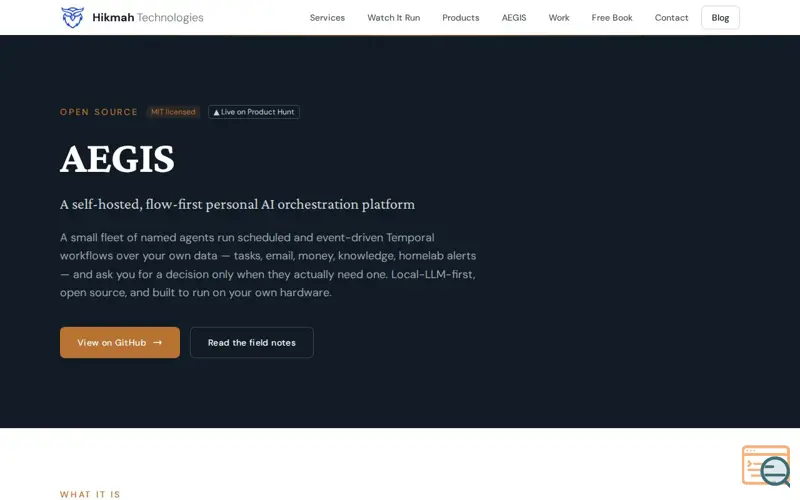Open the Services nav menu item
Viewport: 800px width, 500px height.
pyautogui.click(x=327, y=17)
